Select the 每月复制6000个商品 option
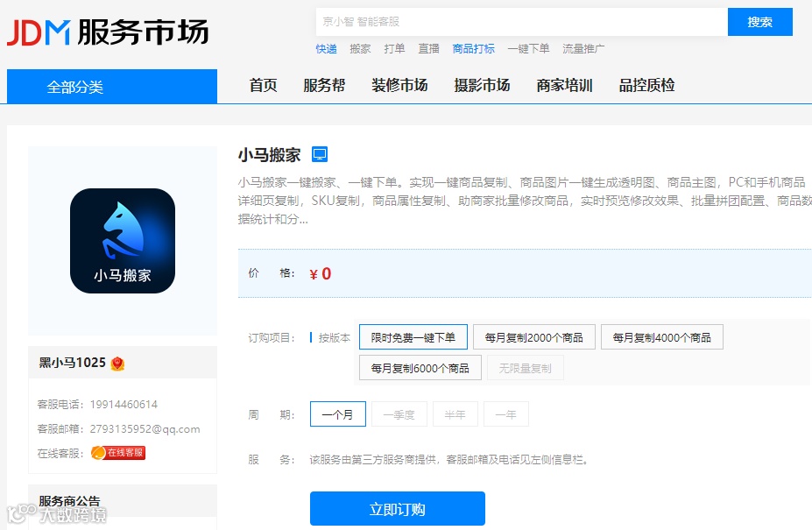This screenshot has width=812, height=530. [420, 368]
